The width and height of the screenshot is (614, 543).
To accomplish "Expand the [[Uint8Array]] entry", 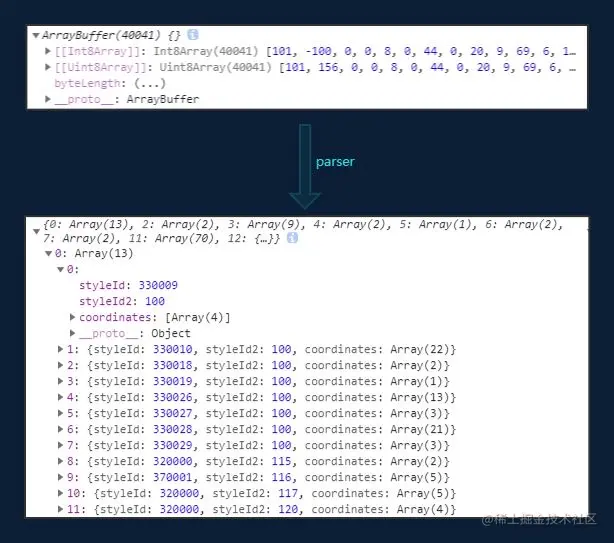I will click(x=48, y=67).
